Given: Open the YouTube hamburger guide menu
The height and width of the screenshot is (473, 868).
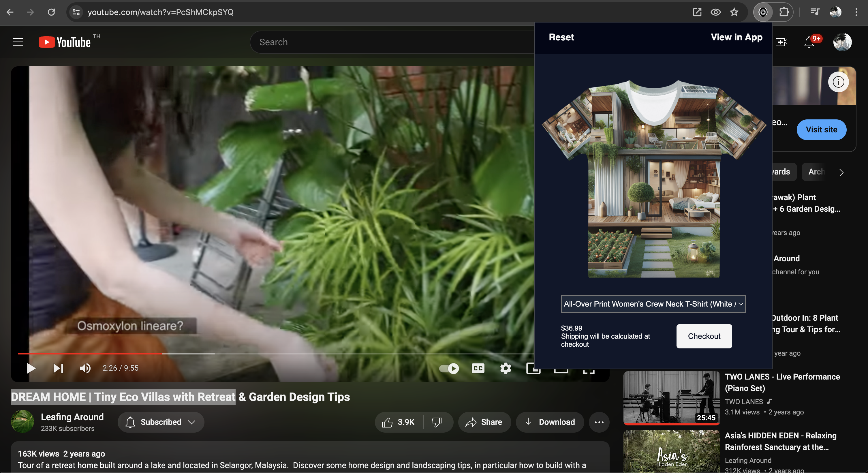Looking at the screenshot, I should click(x=18, y=42).
